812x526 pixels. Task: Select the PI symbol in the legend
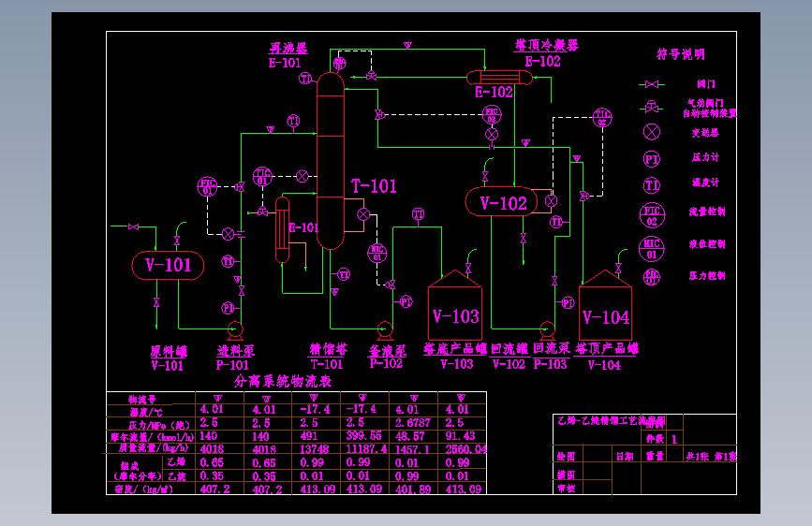[x=652, y=159]
